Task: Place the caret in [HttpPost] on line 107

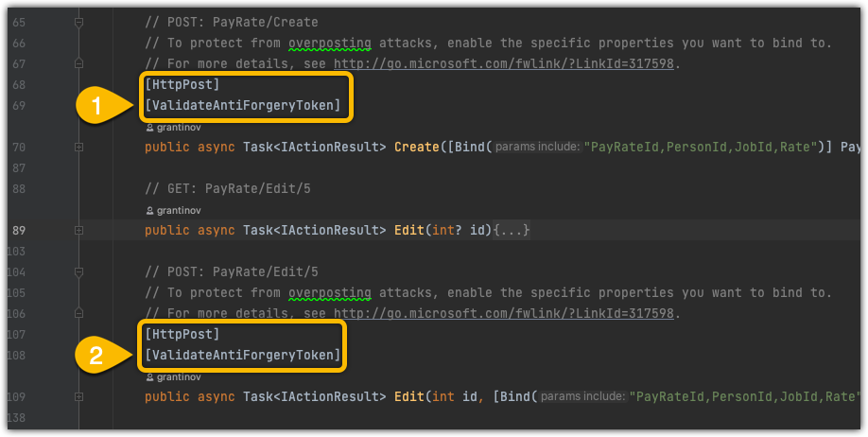Action: coord(182,335)
